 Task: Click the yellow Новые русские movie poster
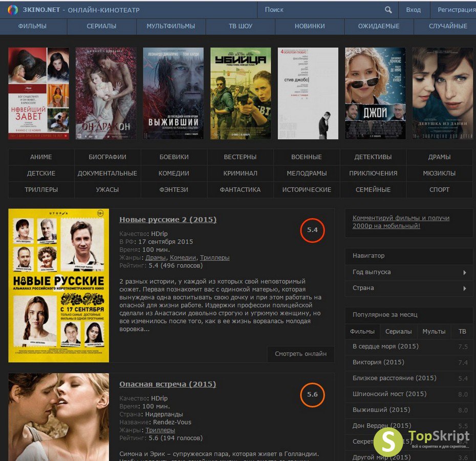click(x=58, y=285)
